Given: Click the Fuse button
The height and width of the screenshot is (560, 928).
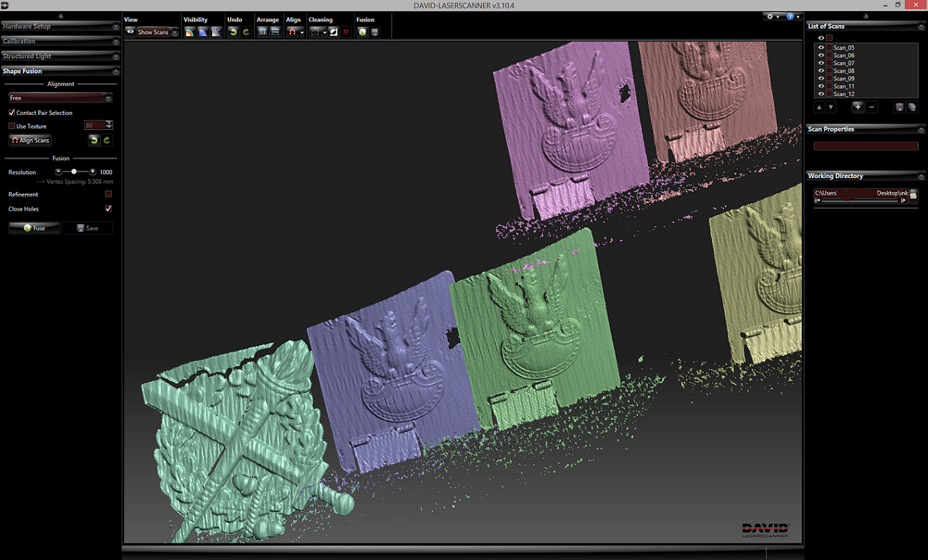Looking at the screenshot, I should (34, 228).
